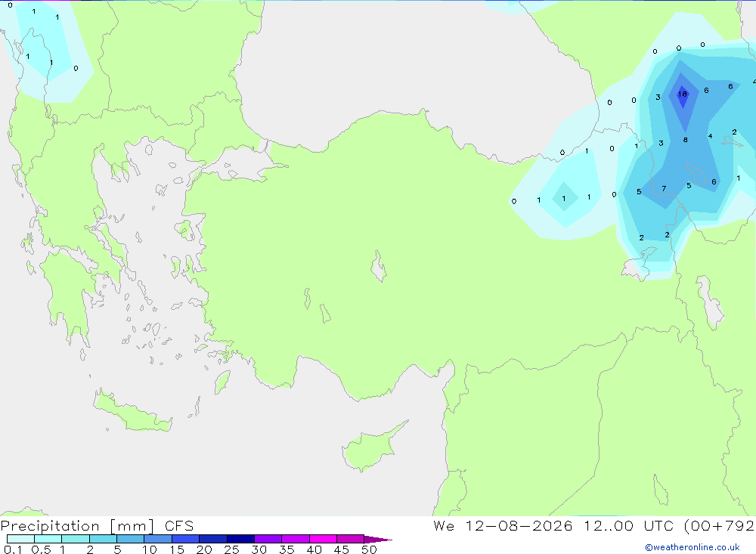Image resolution: width=756 pixels, height=554 pixels.
Task: Click the 1–2 mm legend color box
Action: pyautogui.click(x=76, y=539)
